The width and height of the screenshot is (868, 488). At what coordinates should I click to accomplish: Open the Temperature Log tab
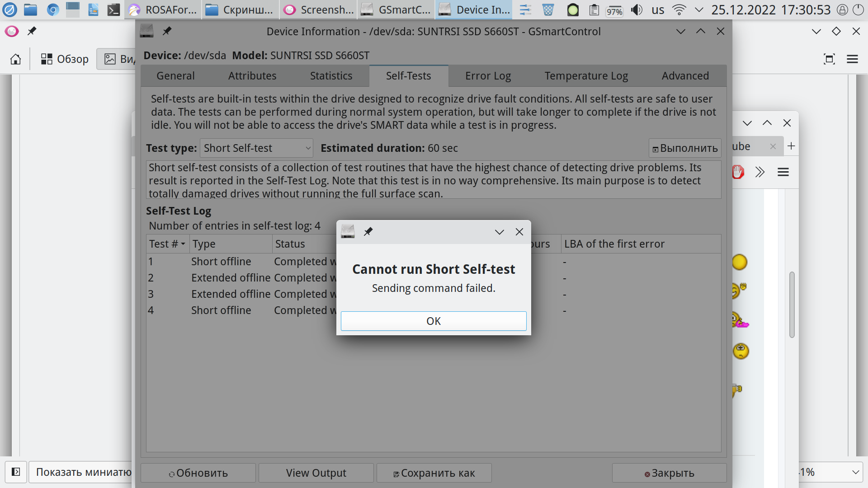tap(586, 76)
